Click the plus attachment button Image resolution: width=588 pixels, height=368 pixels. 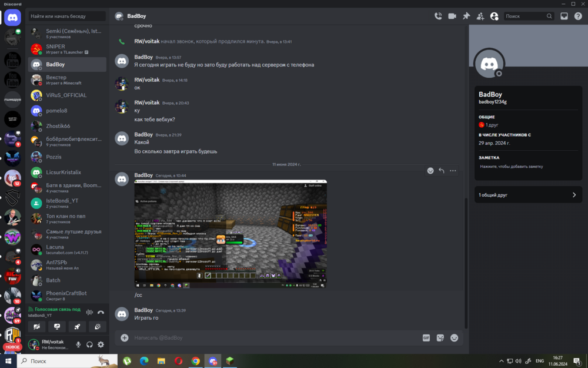pyautogui.click(x=125, y=337)
